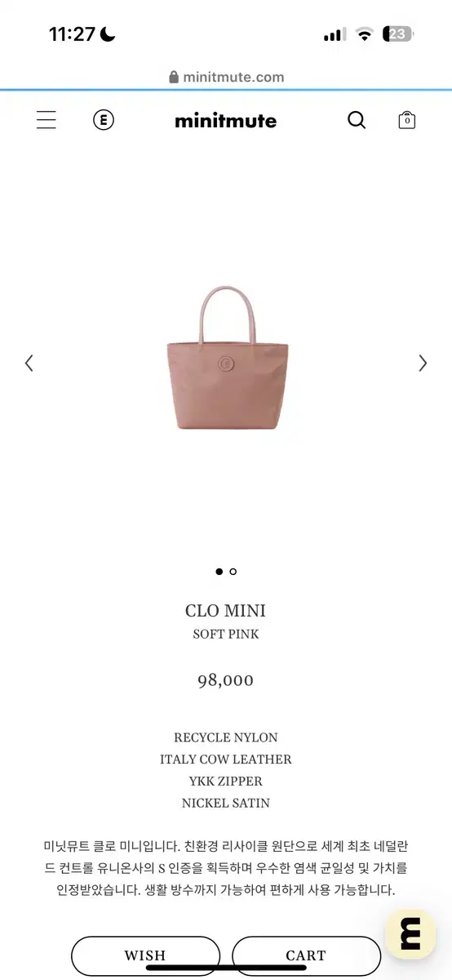This screenshot has height=980, width=452.
Task: Tap the battery indicator in status bar
Action: pos(400,34)
